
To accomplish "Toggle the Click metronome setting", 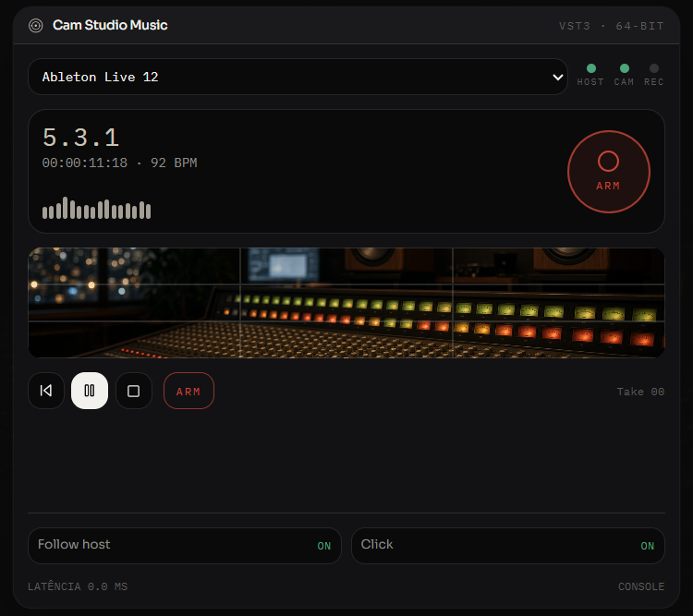I will [x=508, y=546].
